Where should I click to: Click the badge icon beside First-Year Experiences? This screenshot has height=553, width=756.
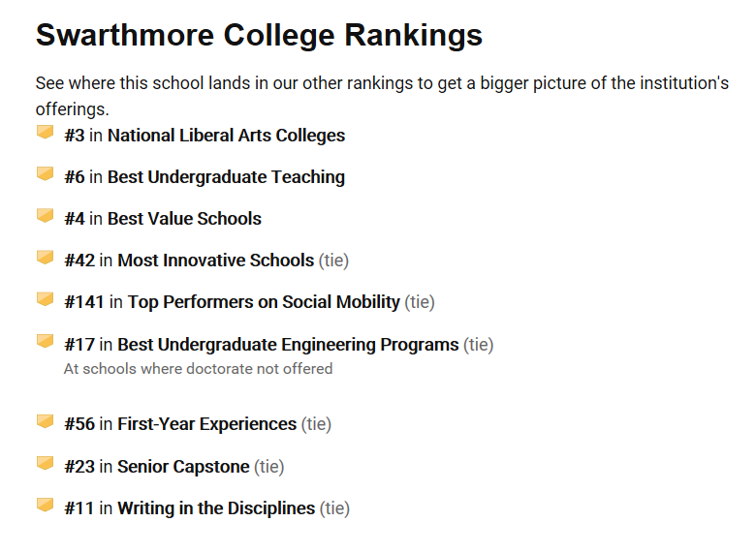click(x=45, y=421)
